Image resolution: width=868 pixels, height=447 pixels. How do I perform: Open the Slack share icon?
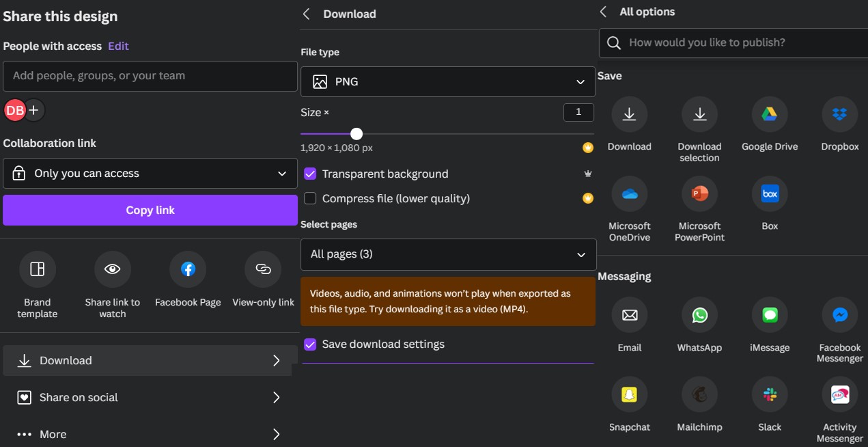(x=770, y=394)
